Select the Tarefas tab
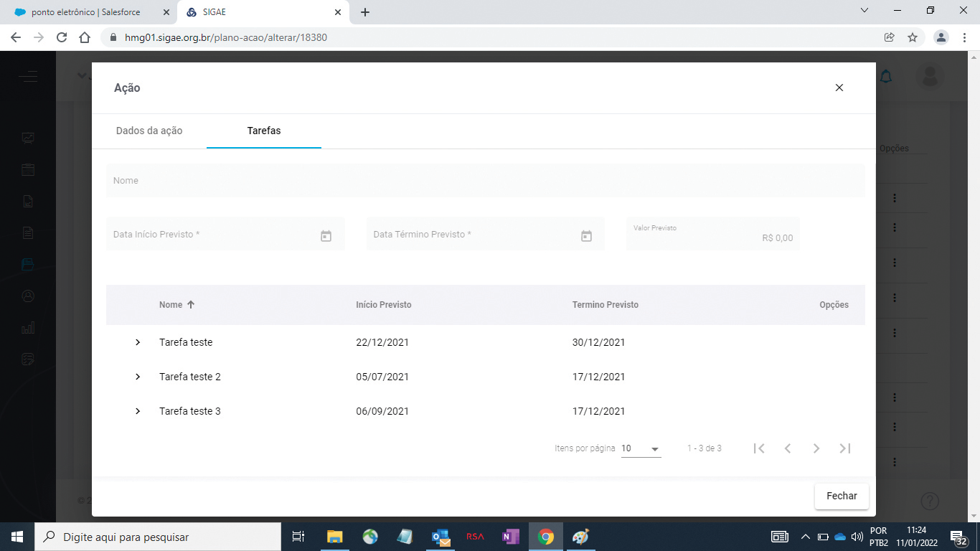Screen dimensions: 980x551 point(264,131)
